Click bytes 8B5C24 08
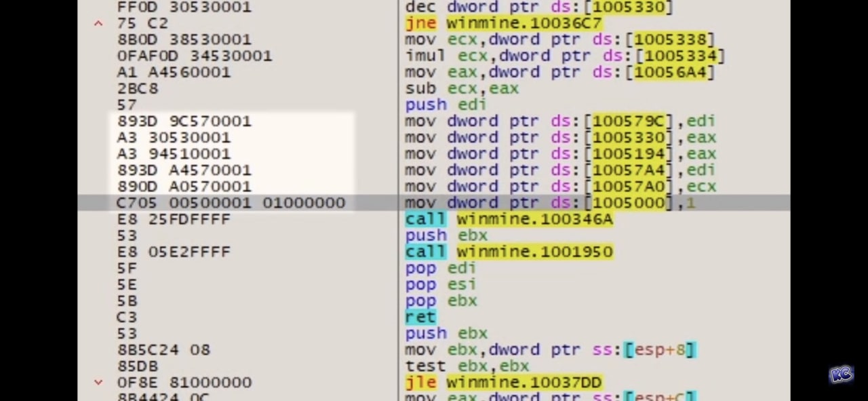This screenshot has width=868, height=401. click(x=163, y=349)
